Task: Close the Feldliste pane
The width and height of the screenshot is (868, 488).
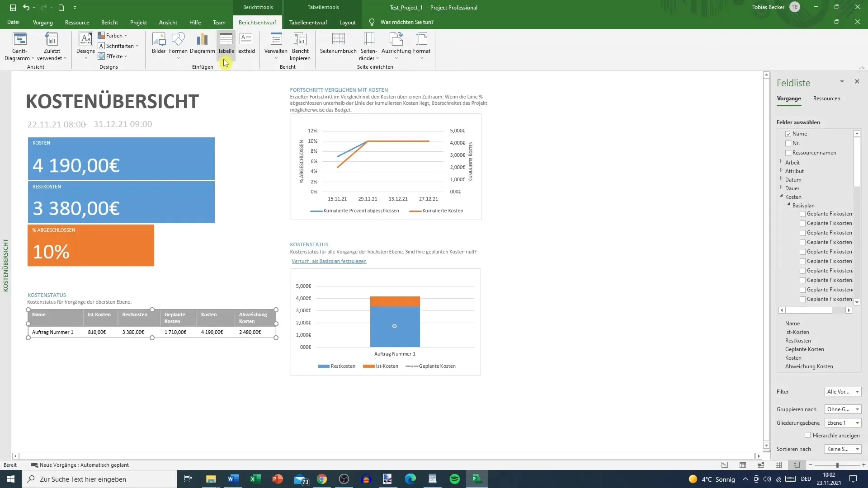Action: [x=857, y=81]
